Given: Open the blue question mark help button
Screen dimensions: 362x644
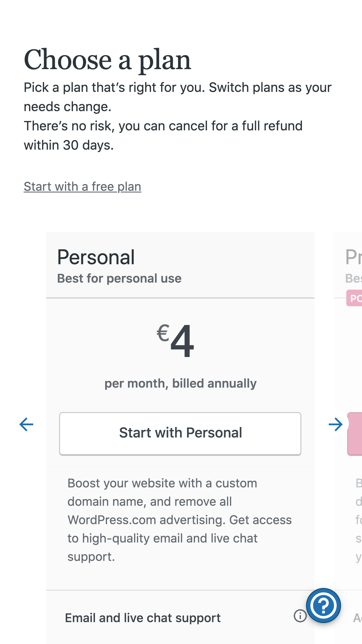Looking at the screenshot, I should pyautogui.click(x=323, y=605).
